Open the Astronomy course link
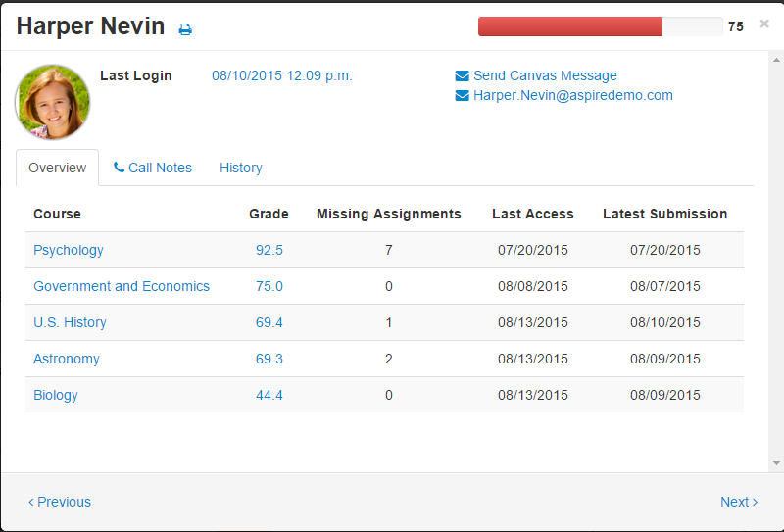The height and width of the screenshot is (532, 784). 67,359
